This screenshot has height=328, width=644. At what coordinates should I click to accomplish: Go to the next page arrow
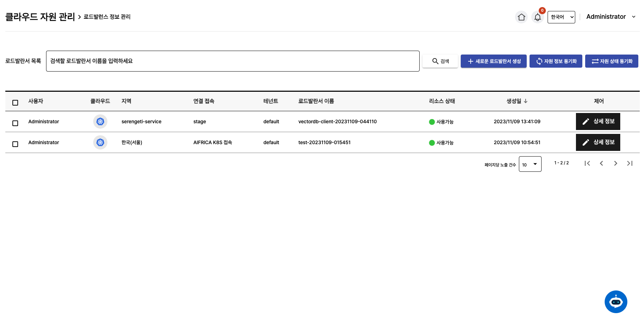(x=615, y=163)
